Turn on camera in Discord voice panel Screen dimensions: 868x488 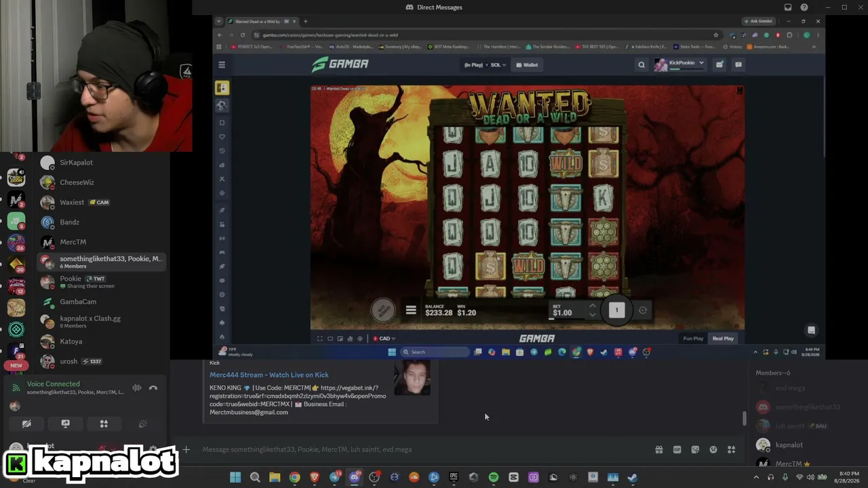[26, 424]
